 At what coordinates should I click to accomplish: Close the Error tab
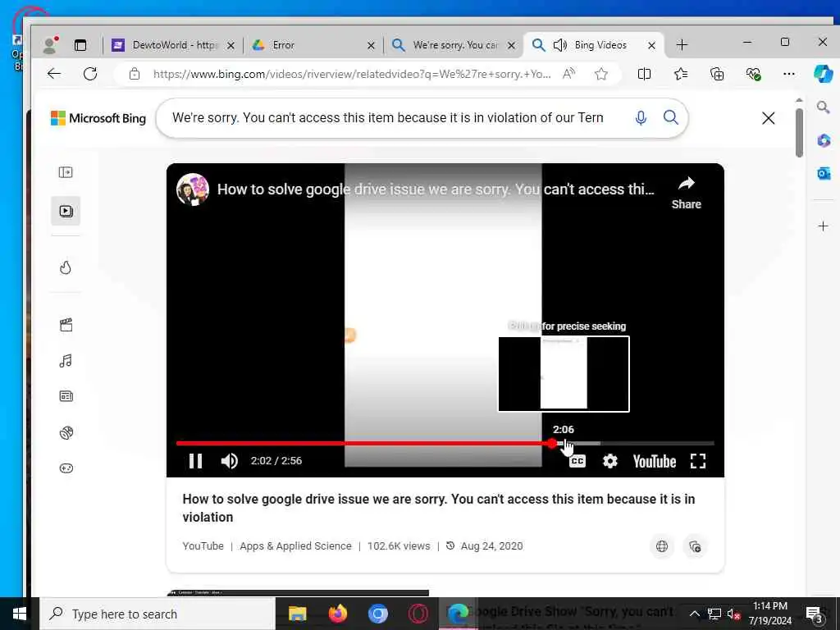tap(371, 46)
